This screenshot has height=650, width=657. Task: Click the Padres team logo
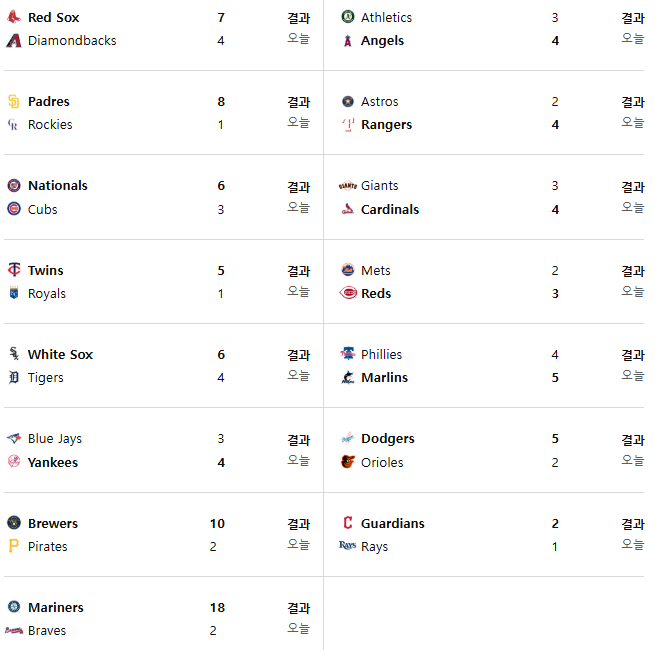pyautogui.click(x=14, y=101)
